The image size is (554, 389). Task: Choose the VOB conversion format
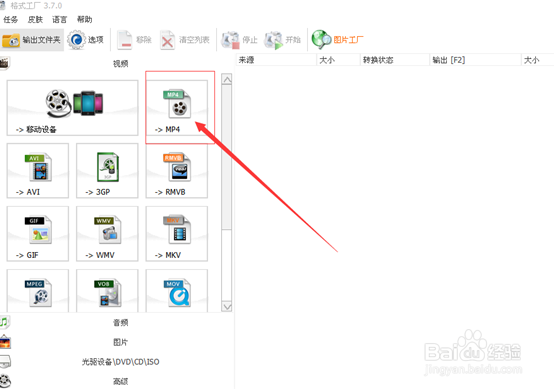click(107, 291)
